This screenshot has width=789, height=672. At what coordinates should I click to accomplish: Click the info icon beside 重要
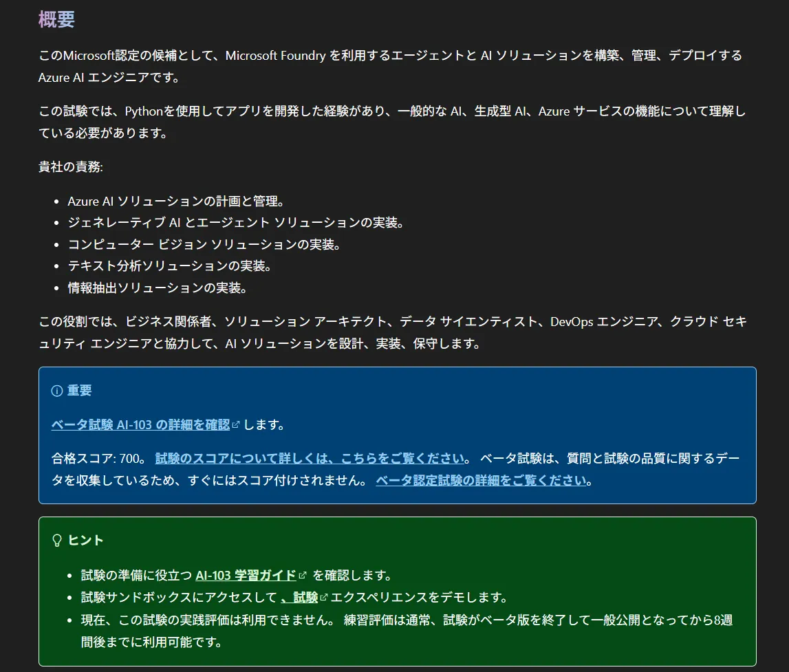coord(57,390)
